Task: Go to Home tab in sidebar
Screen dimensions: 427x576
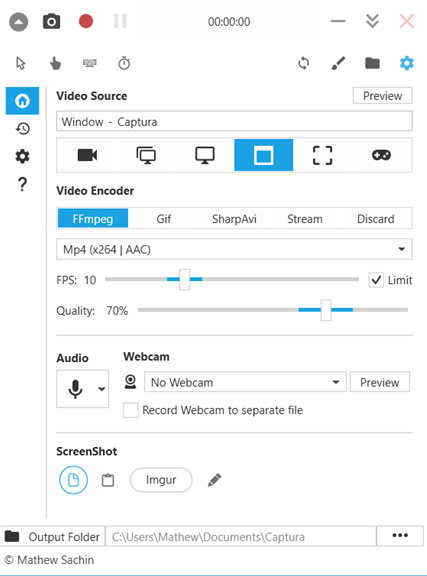Action: 22,101
